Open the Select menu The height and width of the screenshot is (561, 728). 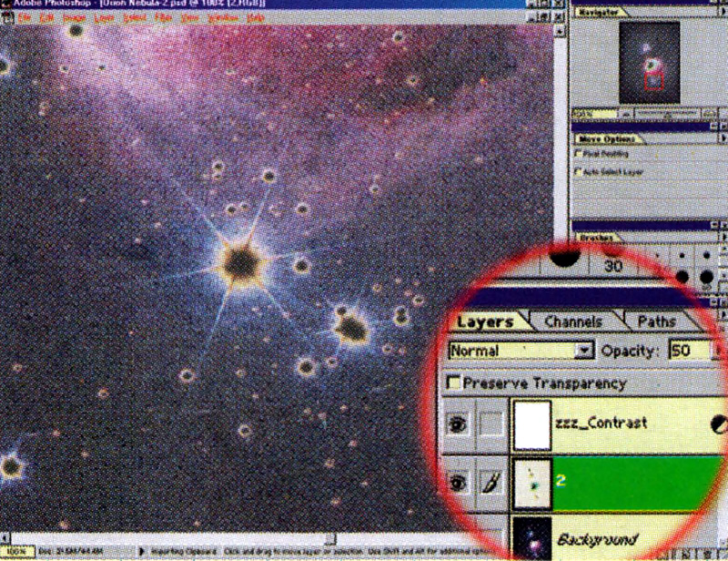click(x=135, y=18)
